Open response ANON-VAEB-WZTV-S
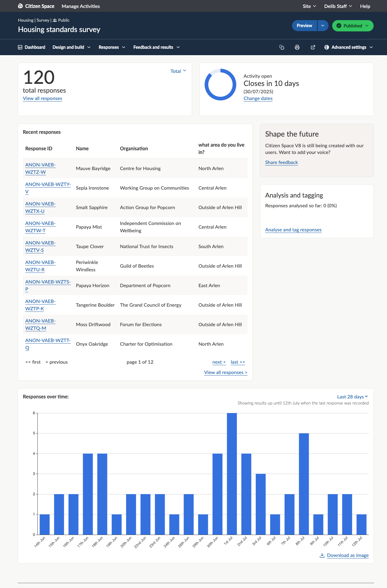 40,246
